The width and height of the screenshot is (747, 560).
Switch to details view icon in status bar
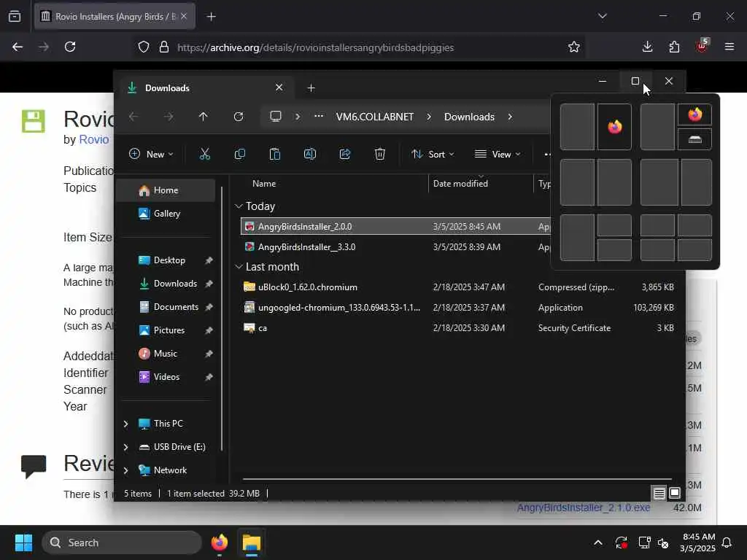(659, 494)
